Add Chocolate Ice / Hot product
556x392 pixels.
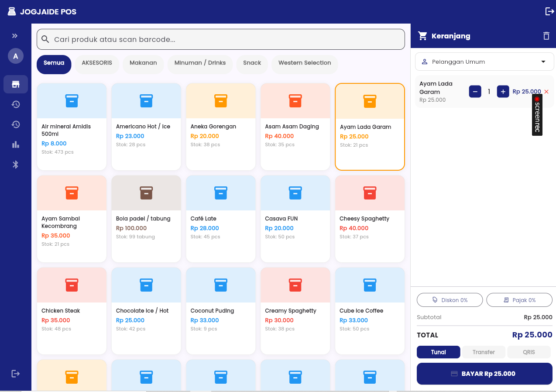point(146,311)
